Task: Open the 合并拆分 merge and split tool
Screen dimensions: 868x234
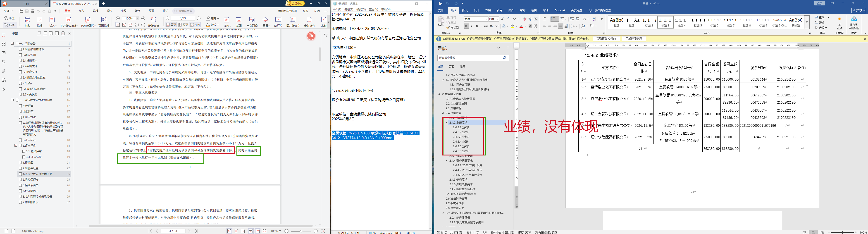Action: click(309, 21)
